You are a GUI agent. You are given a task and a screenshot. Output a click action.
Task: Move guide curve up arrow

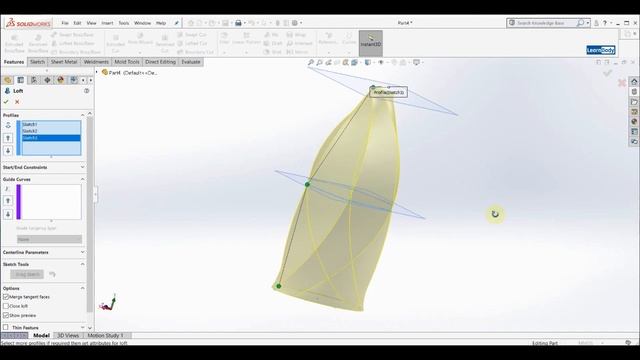coord(8,200)
